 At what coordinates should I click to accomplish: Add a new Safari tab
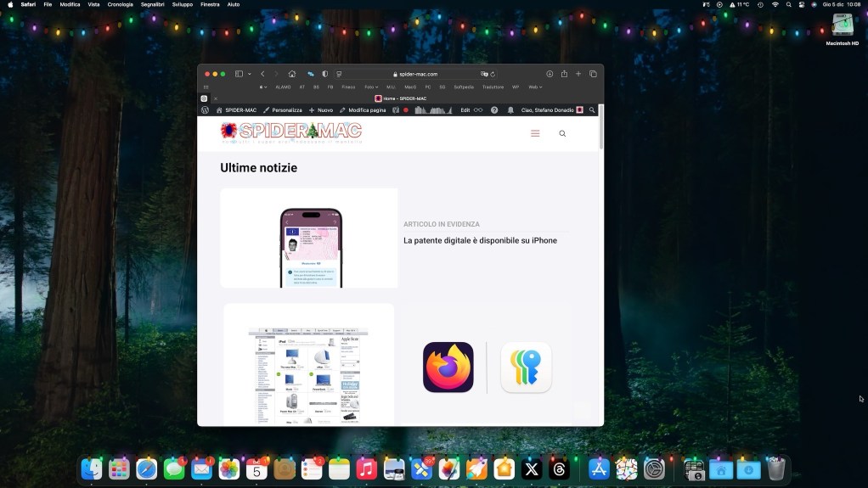point(578,74)
